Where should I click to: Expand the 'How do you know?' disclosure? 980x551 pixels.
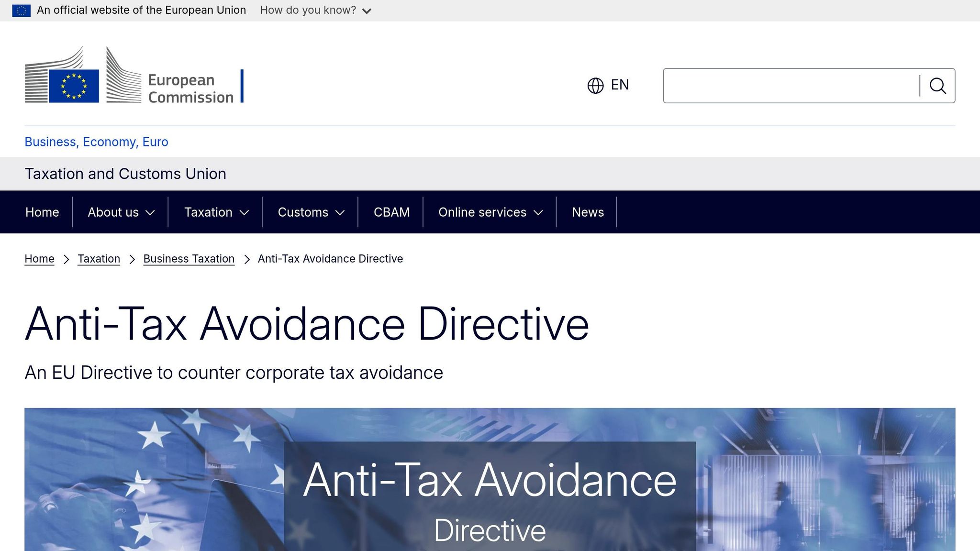click(x=367, y=10)
